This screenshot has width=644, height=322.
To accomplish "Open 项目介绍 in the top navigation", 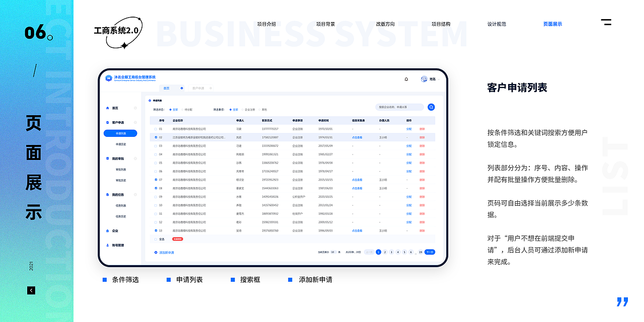I will click(x=266, y=24).
